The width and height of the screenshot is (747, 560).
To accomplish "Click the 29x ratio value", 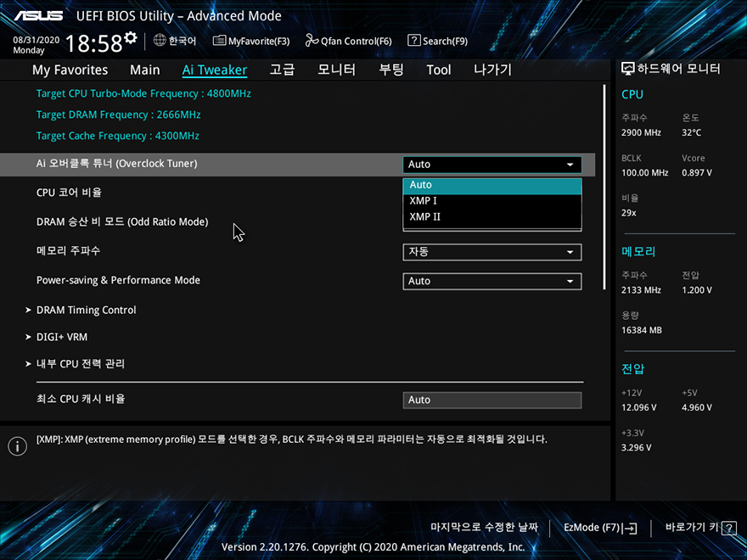I will pyautogui.click(x=629, y=213).
